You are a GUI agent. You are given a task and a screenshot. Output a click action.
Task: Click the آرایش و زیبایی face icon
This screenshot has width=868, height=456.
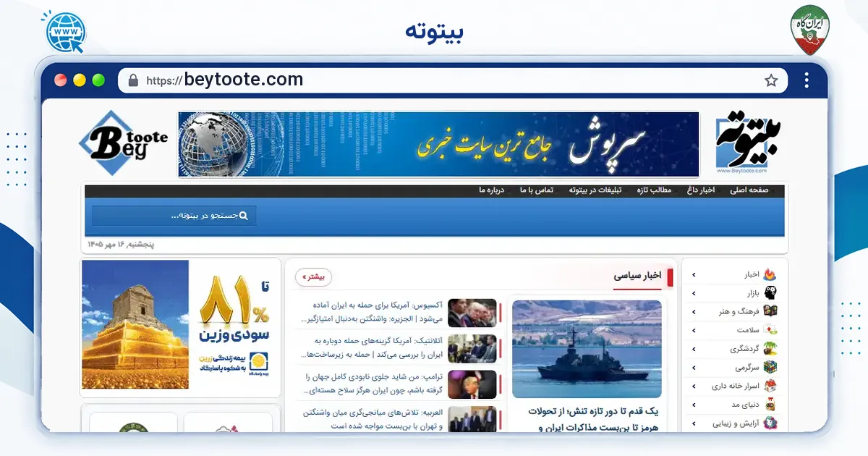[770, 424]
